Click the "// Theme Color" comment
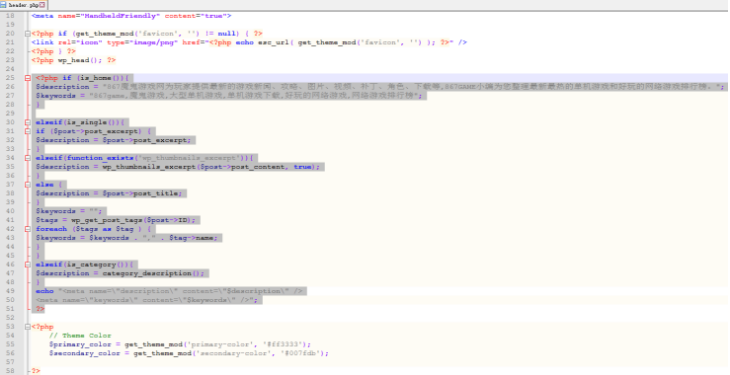Screen dimensions: 730x375 (x=80, y=335)
